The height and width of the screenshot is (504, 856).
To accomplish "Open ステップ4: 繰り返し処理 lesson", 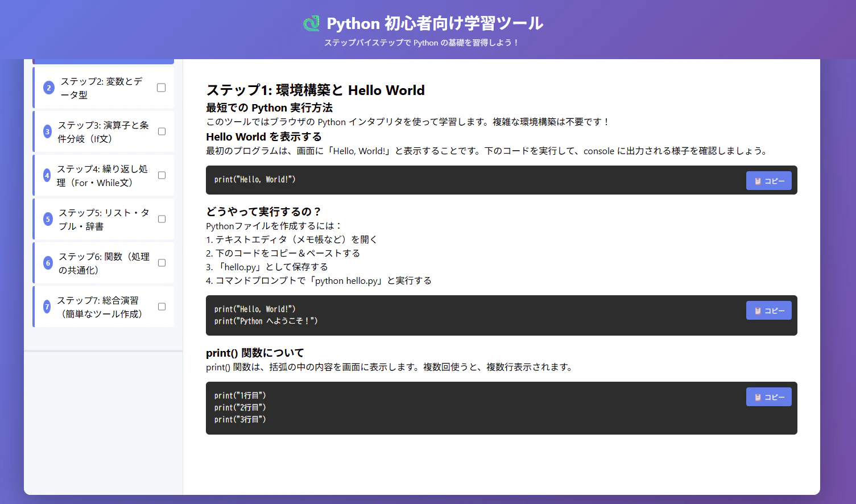I will 104,175.
